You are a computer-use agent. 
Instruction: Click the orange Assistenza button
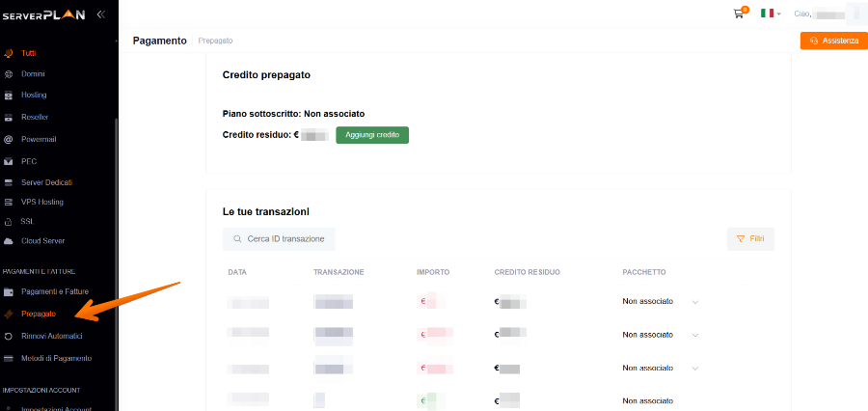pos(833,41)
